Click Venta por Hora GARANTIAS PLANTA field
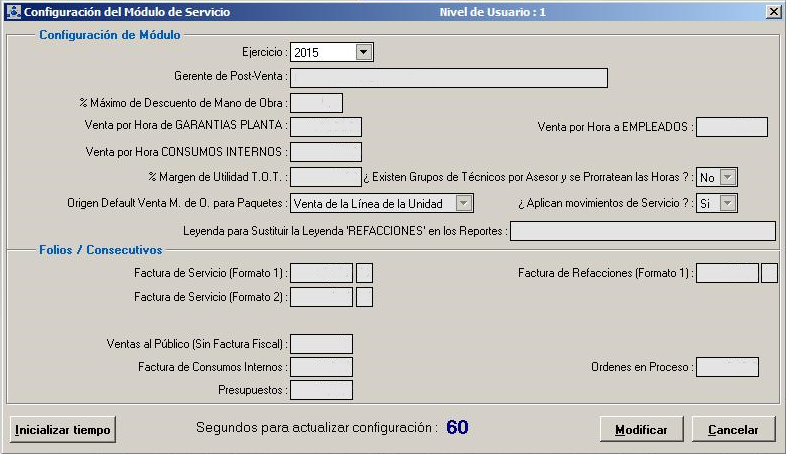 point(325,127)
